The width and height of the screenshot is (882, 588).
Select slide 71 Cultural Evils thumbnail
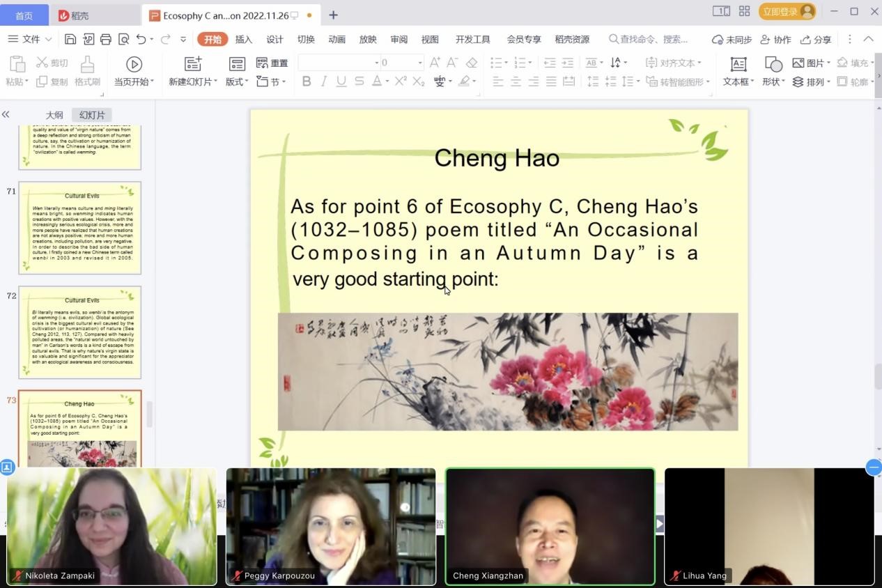79,228
